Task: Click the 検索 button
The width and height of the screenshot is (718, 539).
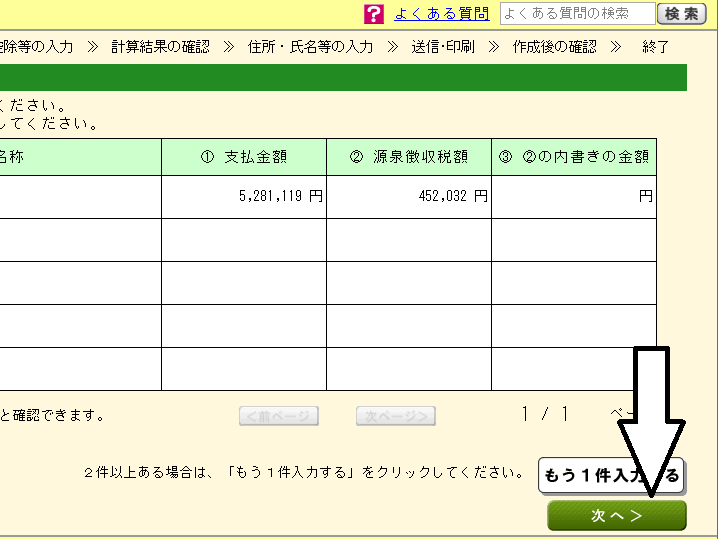Action: pyautogui.click(x=681, y=14)
